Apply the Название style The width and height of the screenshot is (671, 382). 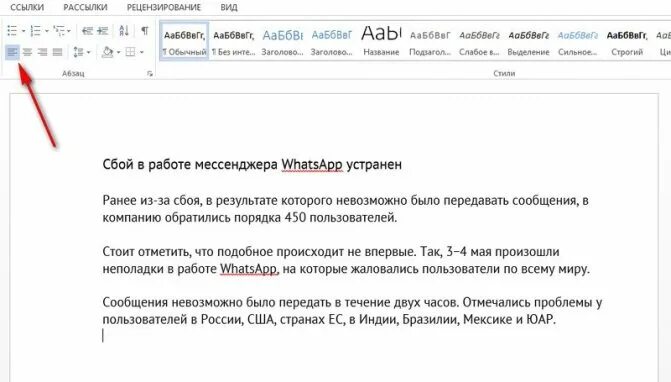[x=381, y=41]
